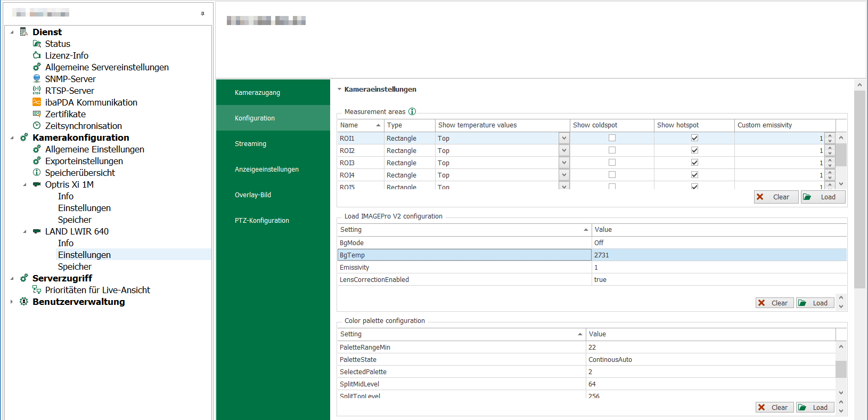Image resolution: width=868 pixels, height=420 pixels.
Task: Click the Dienst server icon
Action: coord(24,32)
